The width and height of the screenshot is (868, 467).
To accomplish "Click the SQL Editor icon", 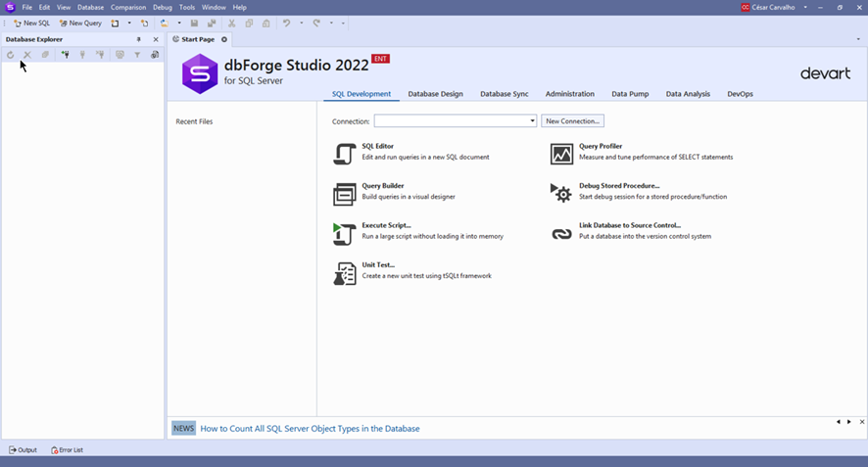I will click(x=344, y=154).
